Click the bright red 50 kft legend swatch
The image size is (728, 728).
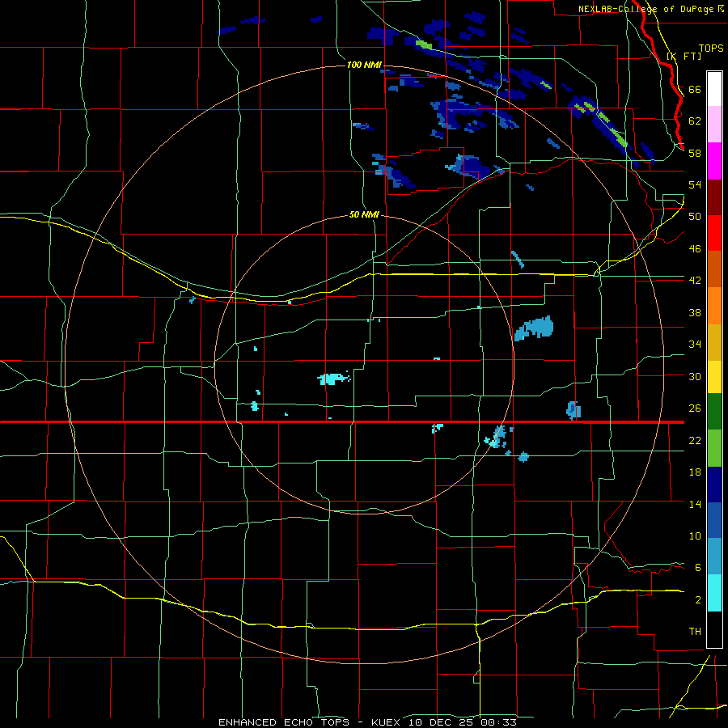pyautogui.click(x=714, y=233)
